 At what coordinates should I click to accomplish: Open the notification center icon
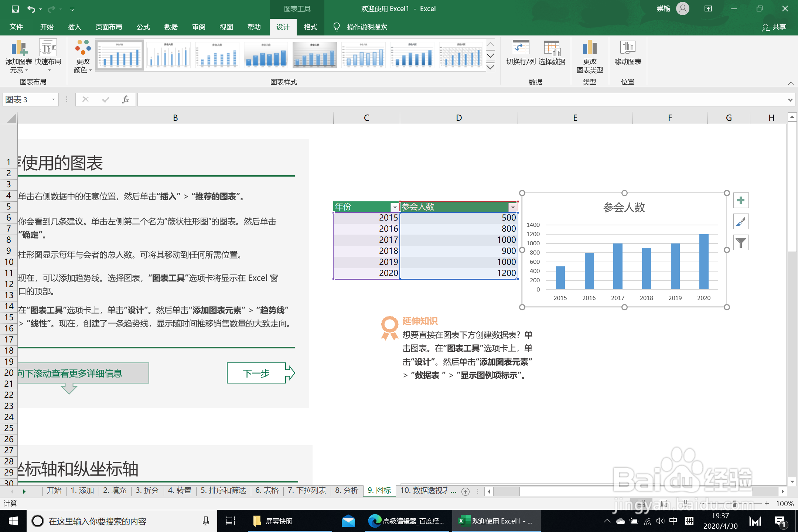781,521
